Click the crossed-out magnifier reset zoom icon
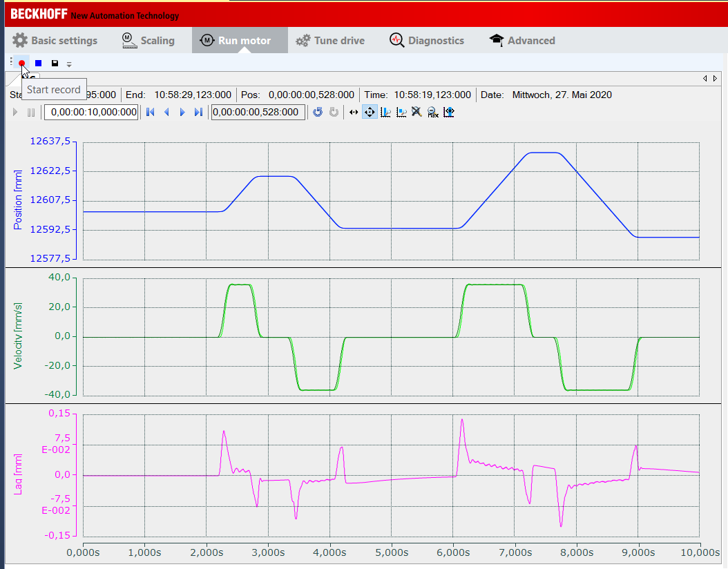The image size is (728, 569). point(416,113)
